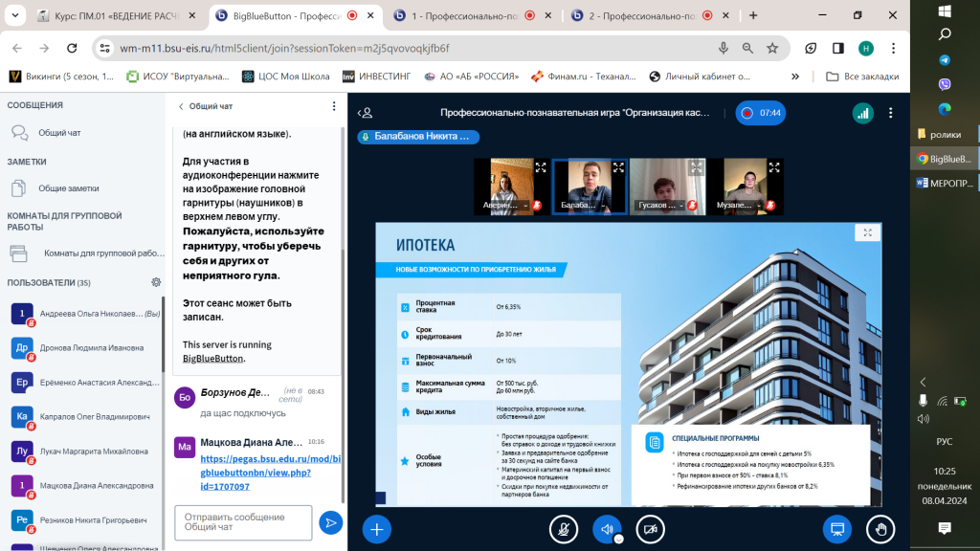980x551 pixels.
Task: Send the chat message arrow button
Action: 330,522
